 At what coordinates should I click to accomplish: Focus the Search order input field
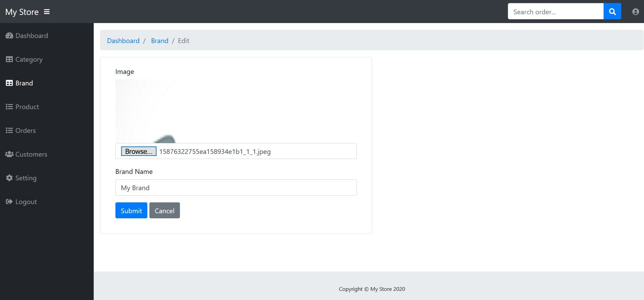click(556, 12)
